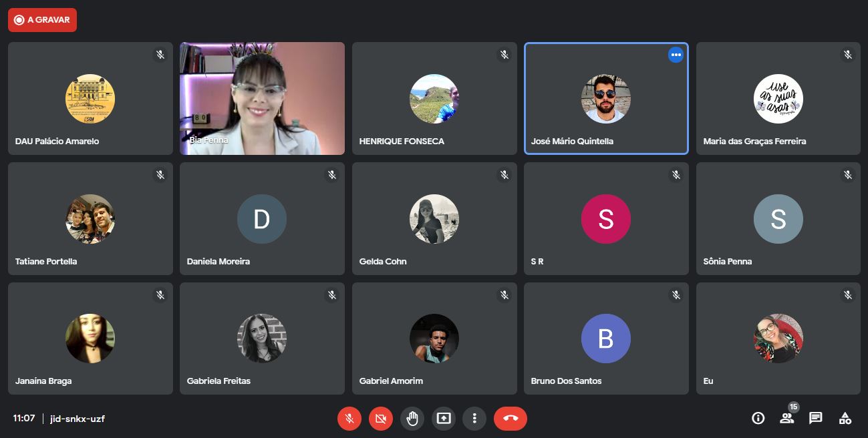Open more options three-dot menu
This screenshot has width=868, height=438.
point(474,419)
